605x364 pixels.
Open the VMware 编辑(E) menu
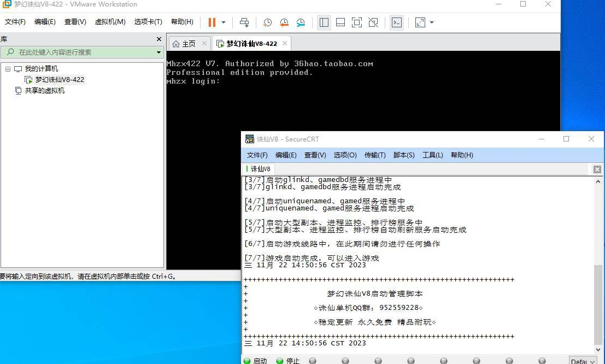45,22
